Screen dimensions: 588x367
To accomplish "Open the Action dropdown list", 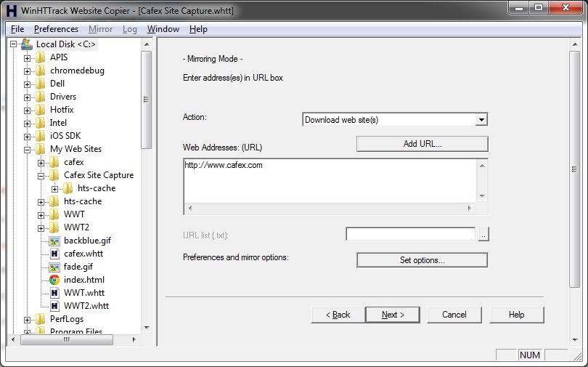I will [x=481, y=120].
